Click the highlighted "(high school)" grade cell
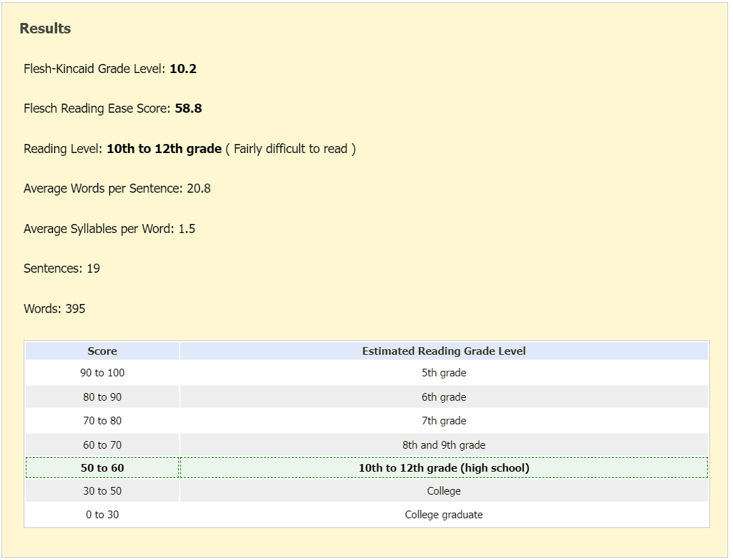733x560 pixels. [443, 468]
